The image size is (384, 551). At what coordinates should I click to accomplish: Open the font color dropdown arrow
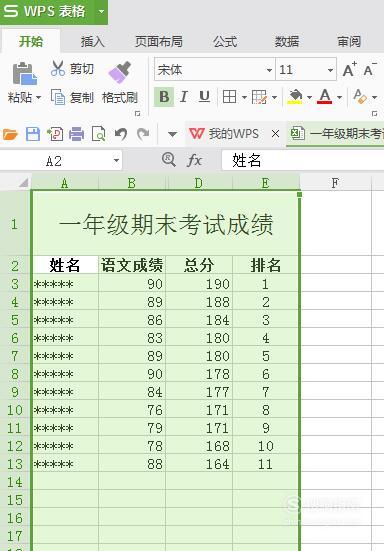(x=339, y=97)
